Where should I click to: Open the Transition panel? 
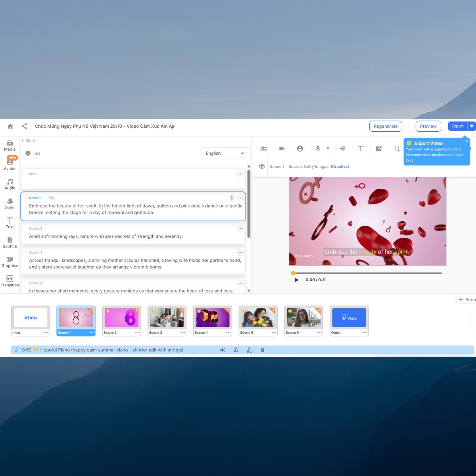coord(10,281)
